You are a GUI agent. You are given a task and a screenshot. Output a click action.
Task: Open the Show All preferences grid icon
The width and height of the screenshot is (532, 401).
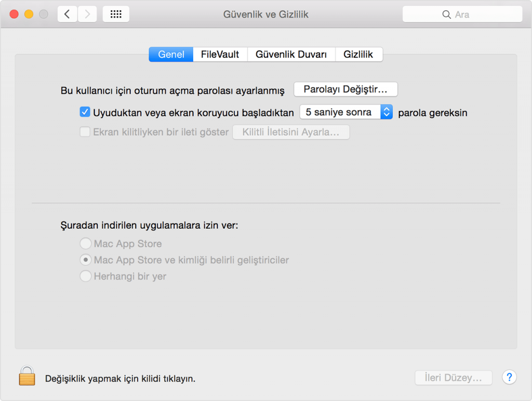[x=115, y=14]
